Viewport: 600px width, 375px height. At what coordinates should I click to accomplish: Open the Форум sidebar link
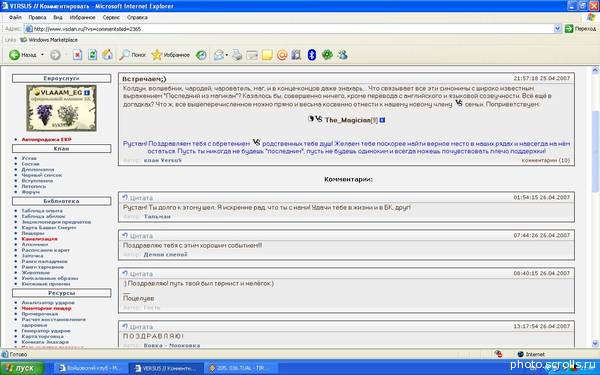tap(30, 192)
